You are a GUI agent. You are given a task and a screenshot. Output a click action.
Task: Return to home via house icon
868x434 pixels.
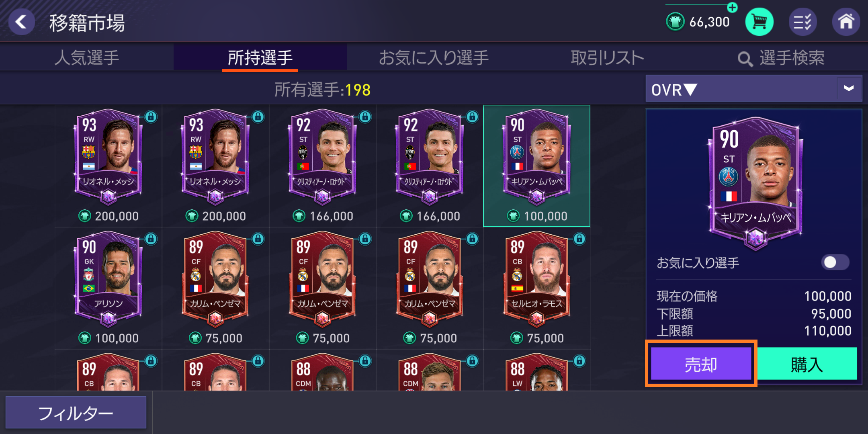pyautogui.click(x=846, y=22)
